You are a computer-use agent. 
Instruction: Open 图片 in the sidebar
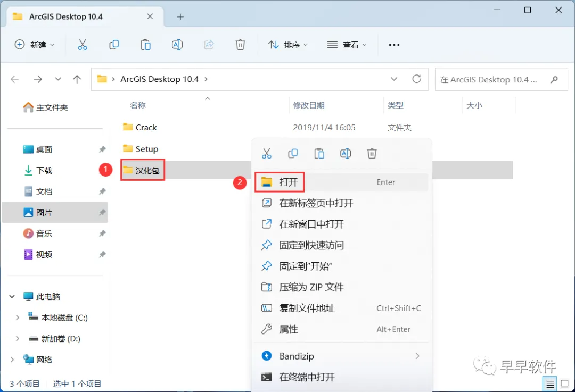click(55, 212)
